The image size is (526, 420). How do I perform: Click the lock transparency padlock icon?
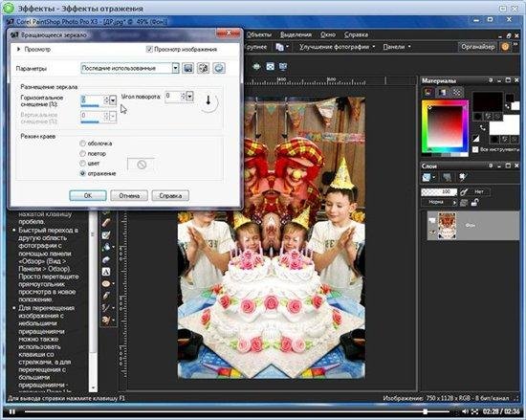pos(474,202)
